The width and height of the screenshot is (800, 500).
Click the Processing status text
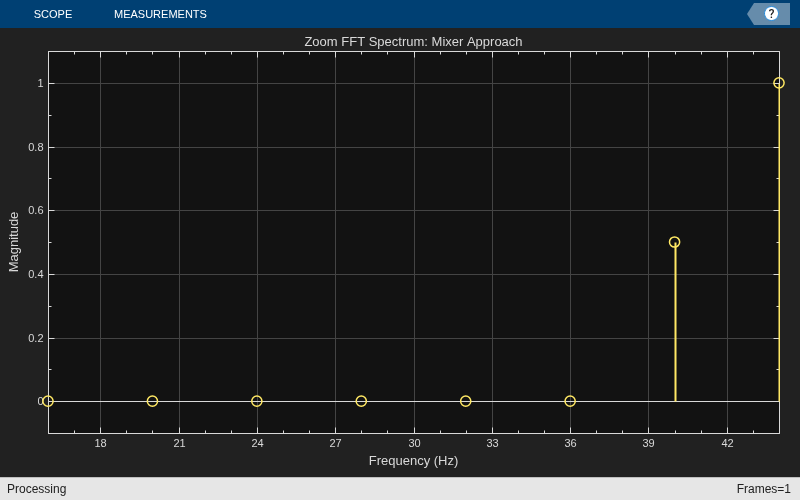pyautogui.click(x=37, y=489)
